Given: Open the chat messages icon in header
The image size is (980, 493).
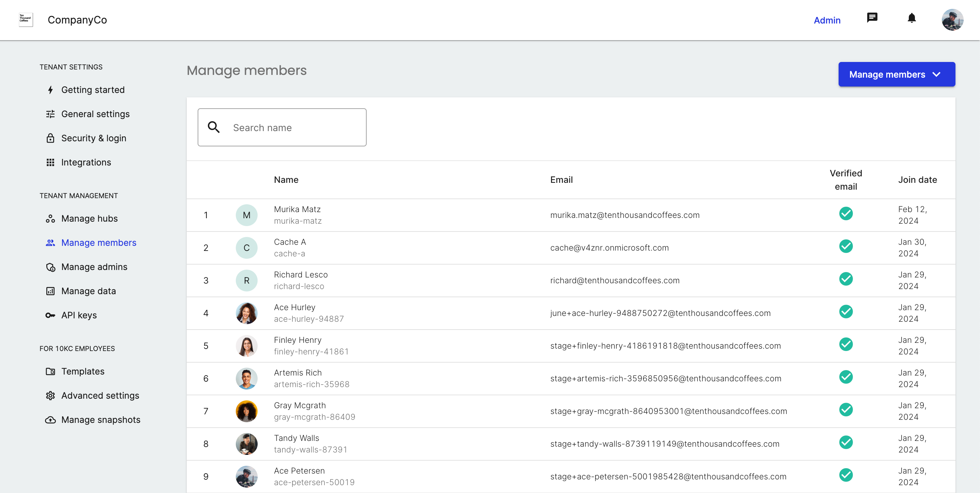Looking at the screenshot, I should [872, 18].
